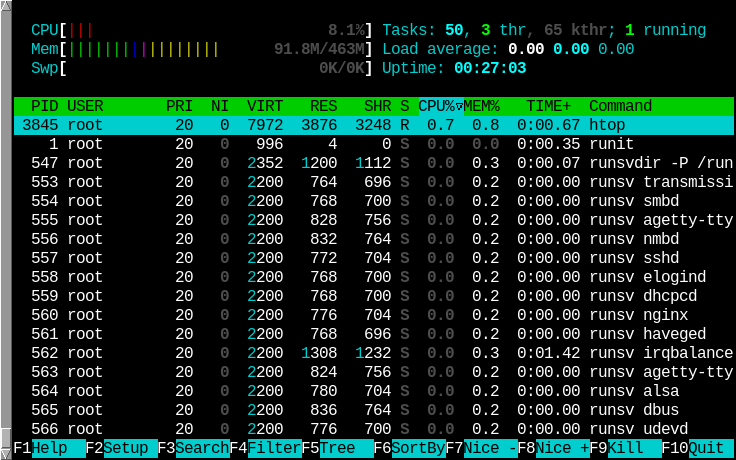This screenshot has height=460, width=736.
Task: Click the Tasks count meter
Action: [544, 31]
